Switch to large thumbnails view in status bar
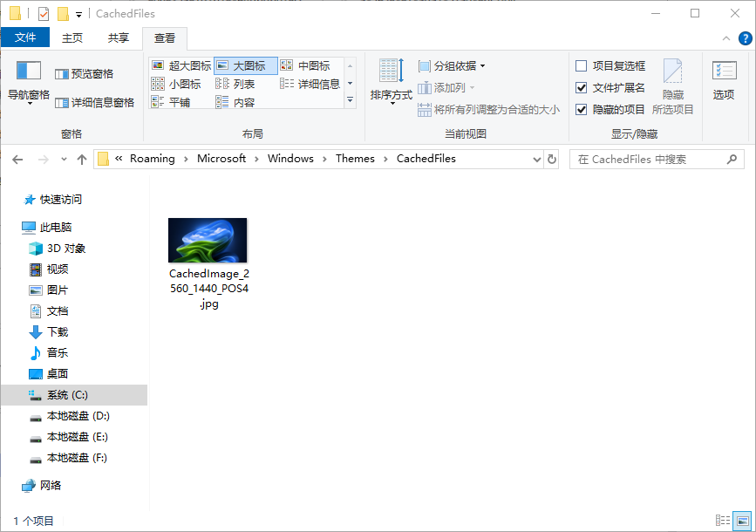This screenshot has height=532, width=756. pyautogui.click(x=742, y=521)
